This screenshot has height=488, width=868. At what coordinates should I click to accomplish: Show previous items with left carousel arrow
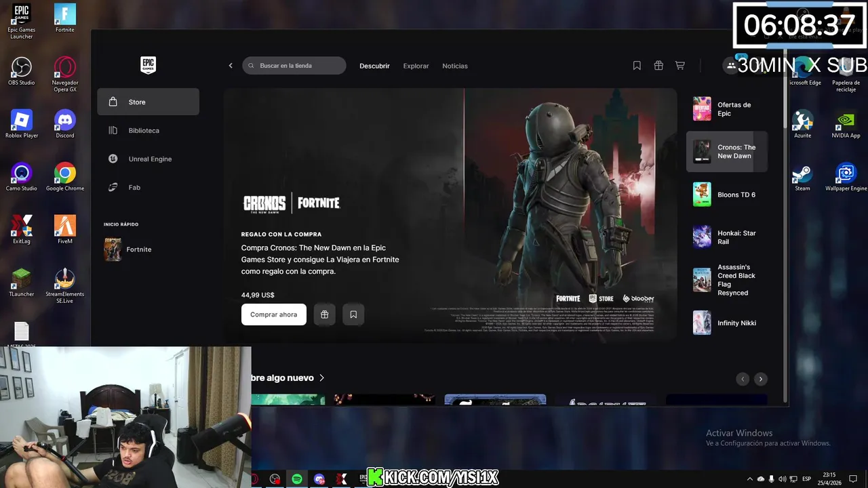743,379
